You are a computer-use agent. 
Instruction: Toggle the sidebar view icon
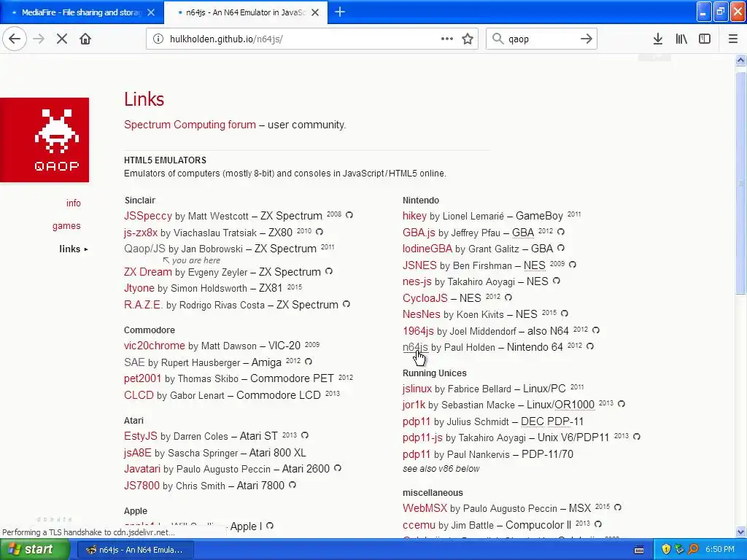pyautogui.click(x=705, y=39)
